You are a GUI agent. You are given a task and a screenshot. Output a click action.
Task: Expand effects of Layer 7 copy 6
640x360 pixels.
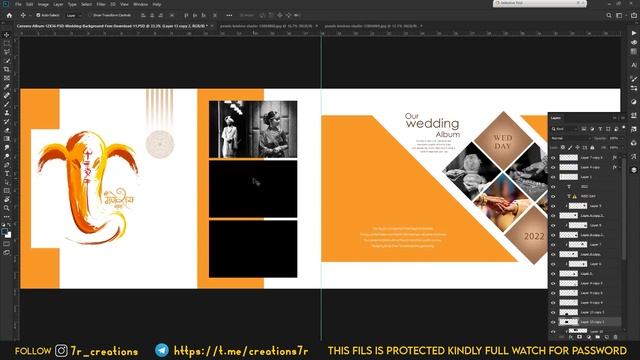pyautogui.click(x=620, y=158)
